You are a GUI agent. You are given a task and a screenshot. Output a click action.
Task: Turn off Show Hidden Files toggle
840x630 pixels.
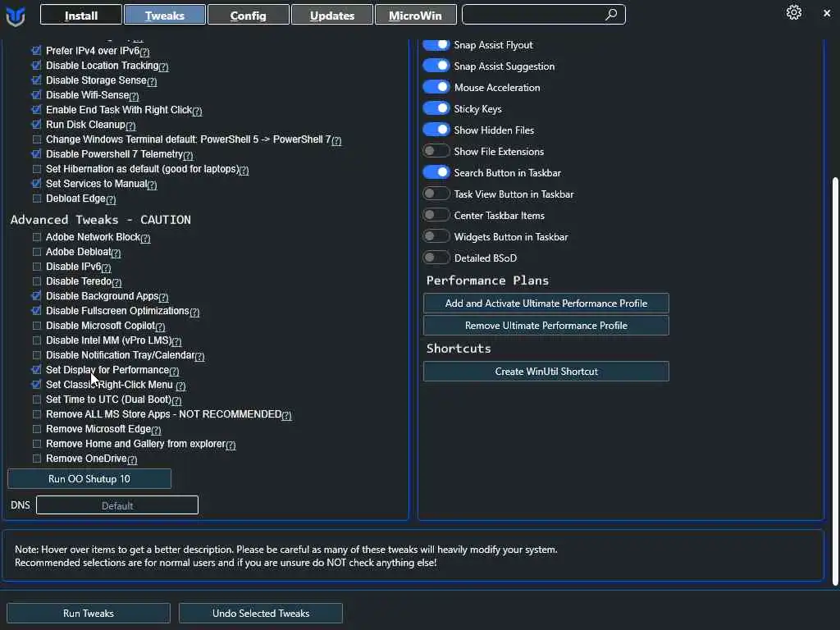click(x=436, y=130)
